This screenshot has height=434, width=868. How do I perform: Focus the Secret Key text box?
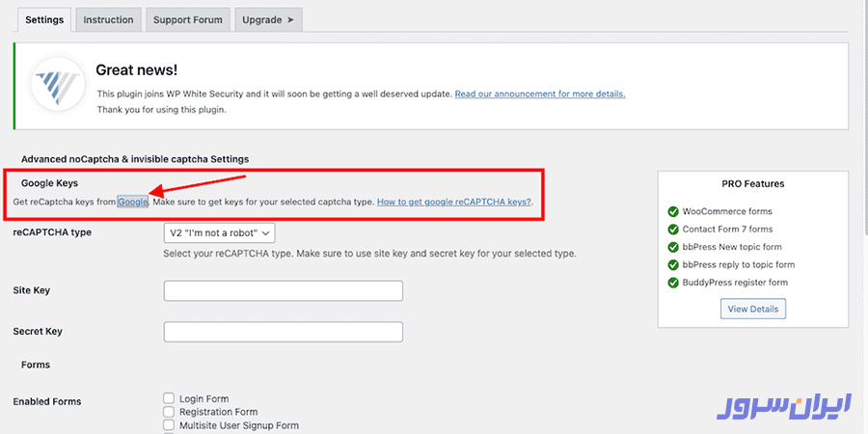click(283, 332)
